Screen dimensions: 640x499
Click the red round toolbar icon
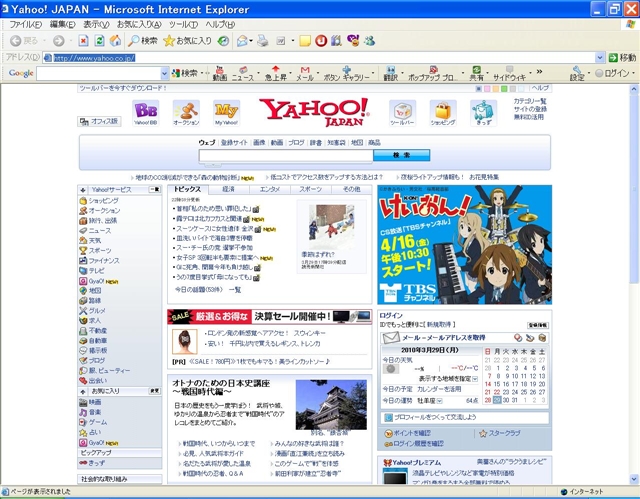(x=321, y=40)
